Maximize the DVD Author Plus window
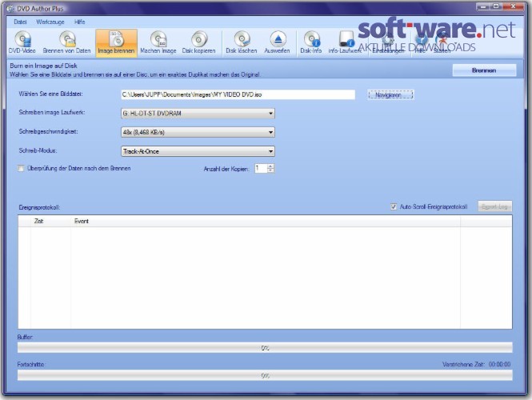The height and width of the screenshot is (400, 532). [496, 6]
